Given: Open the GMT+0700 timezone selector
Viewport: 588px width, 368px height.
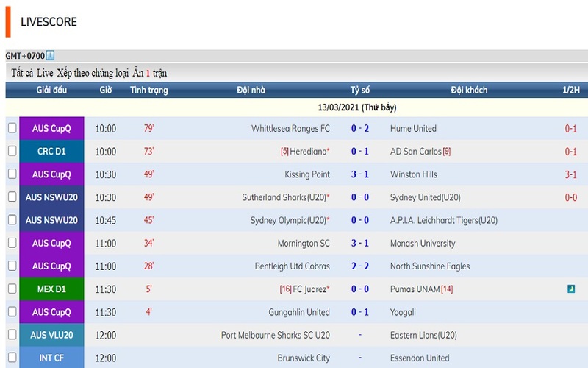Looking at the screenshot, I should (x=25, y=56).
